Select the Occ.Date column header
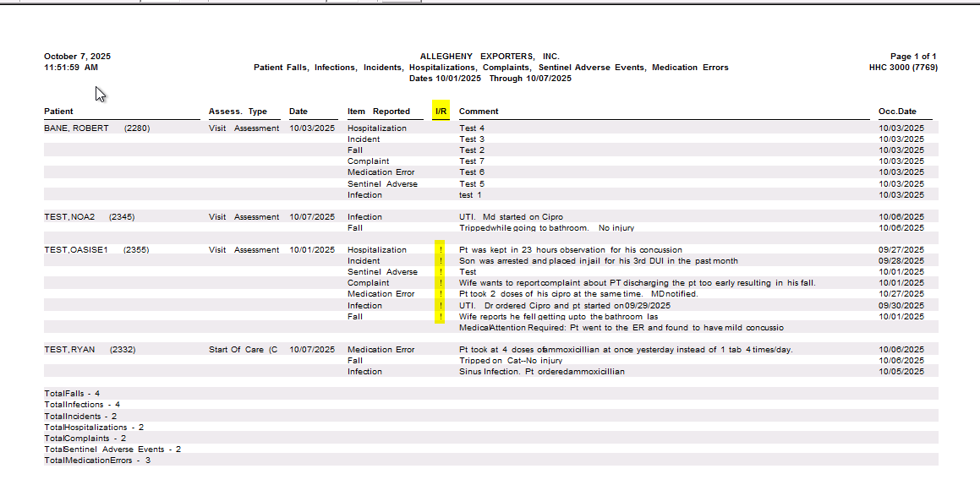The image size is (980, 496). tap(897, 112)
